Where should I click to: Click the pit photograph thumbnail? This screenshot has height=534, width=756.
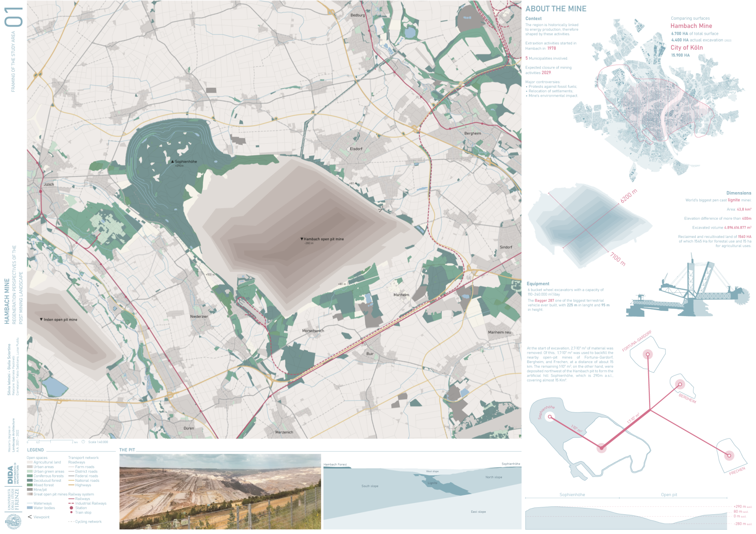point(220,491)
